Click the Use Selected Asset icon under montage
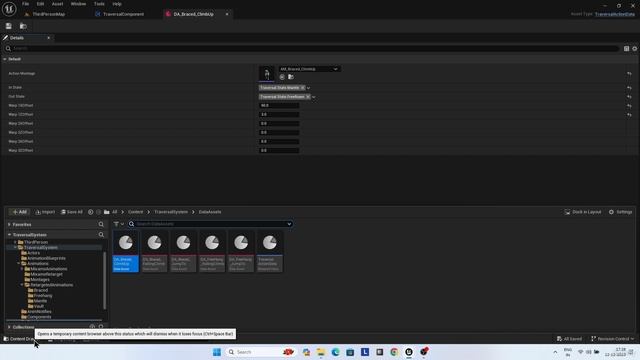This screenshot has width=640, height=360. [282, 77]
